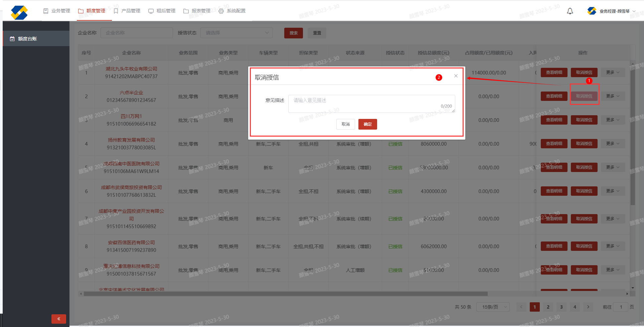Select 额度台账 in the sidebar
Viewport: 644px width, 327px height.
tap(27, 39)
